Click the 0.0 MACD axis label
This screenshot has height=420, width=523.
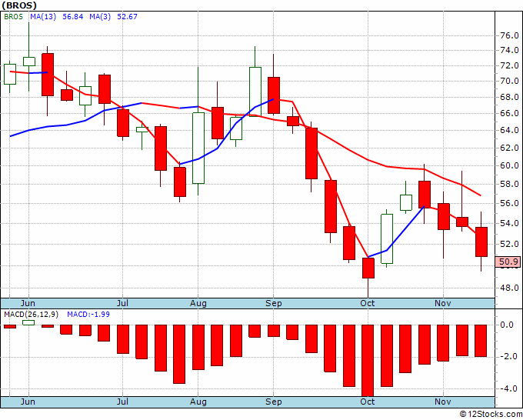point(507,325)
